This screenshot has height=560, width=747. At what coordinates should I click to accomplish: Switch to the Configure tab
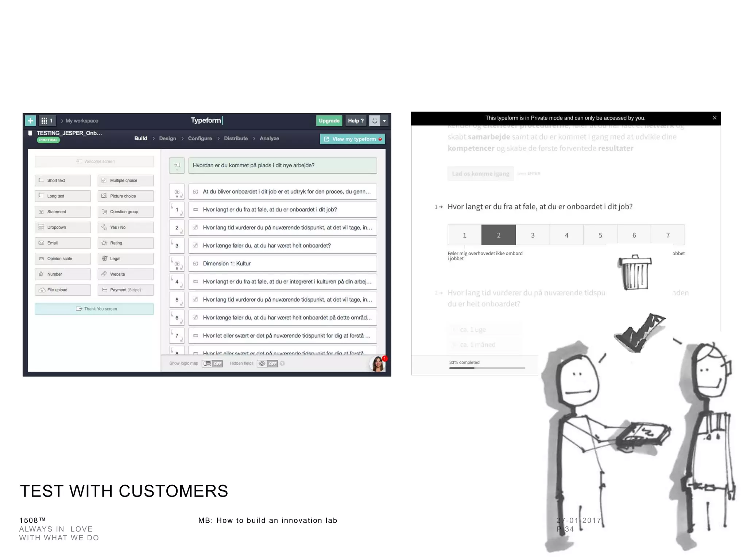(x=200, y=139)
